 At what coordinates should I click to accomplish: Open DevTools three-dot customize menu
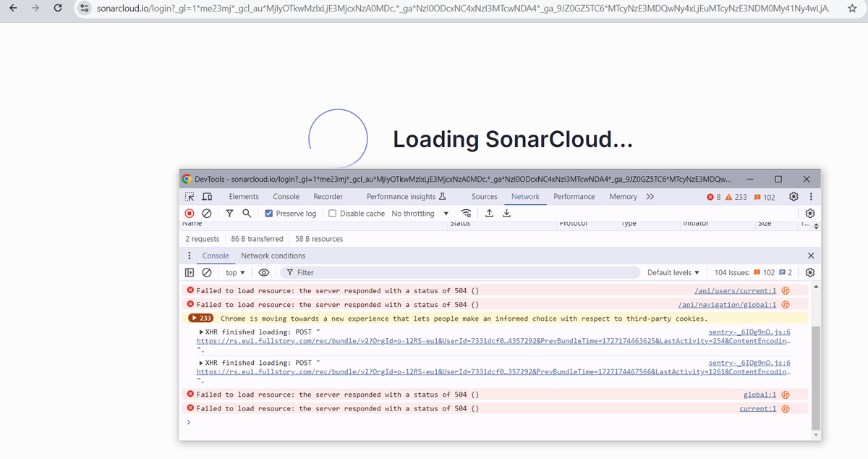coord(811,197)
